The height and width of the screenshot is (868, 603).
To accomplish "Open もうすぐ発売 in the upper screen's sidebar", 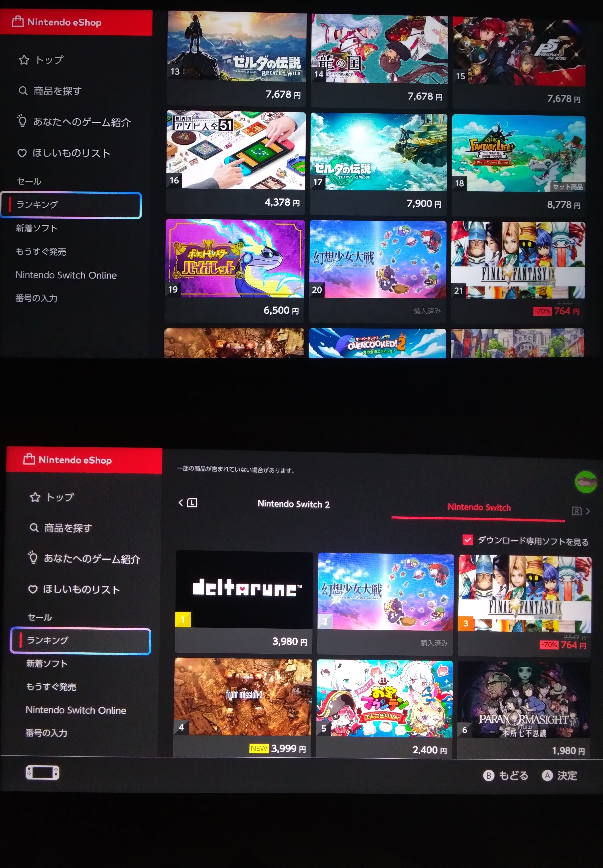I will tap(41, 252).
